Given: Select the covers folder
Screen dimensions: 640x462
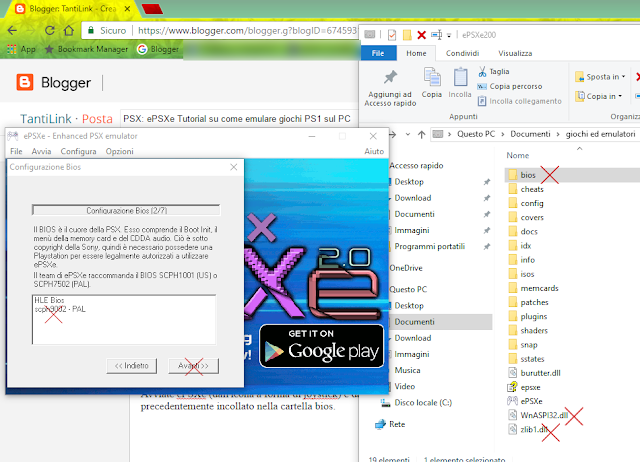Looking at the screenshot, I should pyautogui.click(x=526, y=218).
